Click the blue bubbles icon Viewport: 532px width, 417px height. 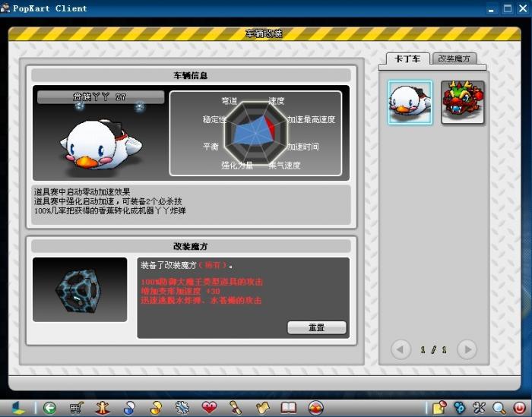click(460, 408)
